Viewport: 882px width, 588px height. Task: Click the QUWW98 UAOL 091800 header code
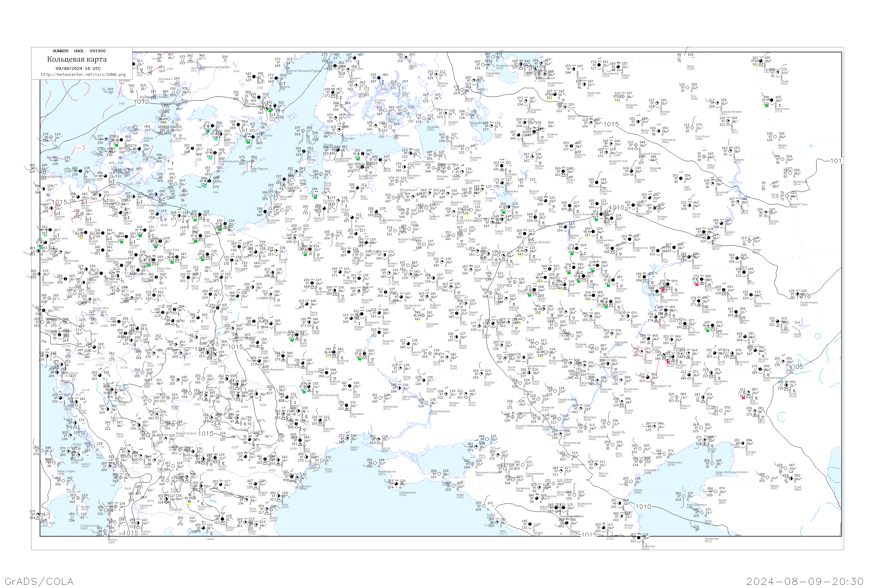pos(79,51)
